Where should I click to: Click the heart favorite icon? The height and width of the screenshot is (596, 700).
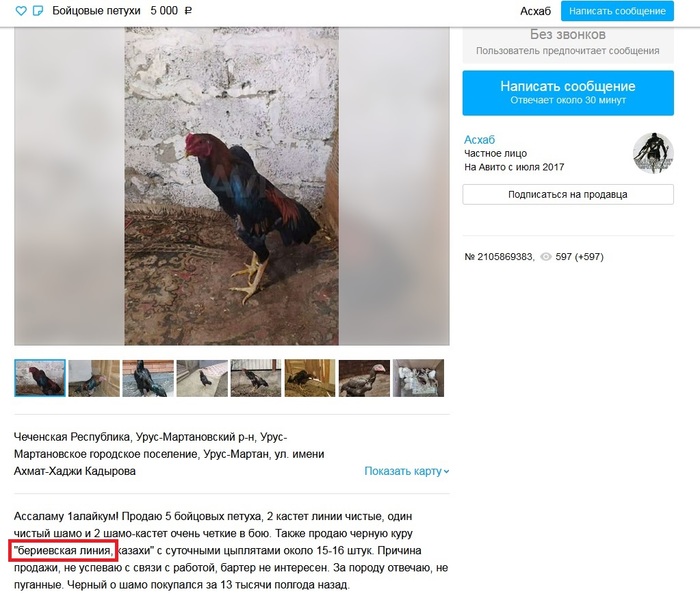[21, 11]
